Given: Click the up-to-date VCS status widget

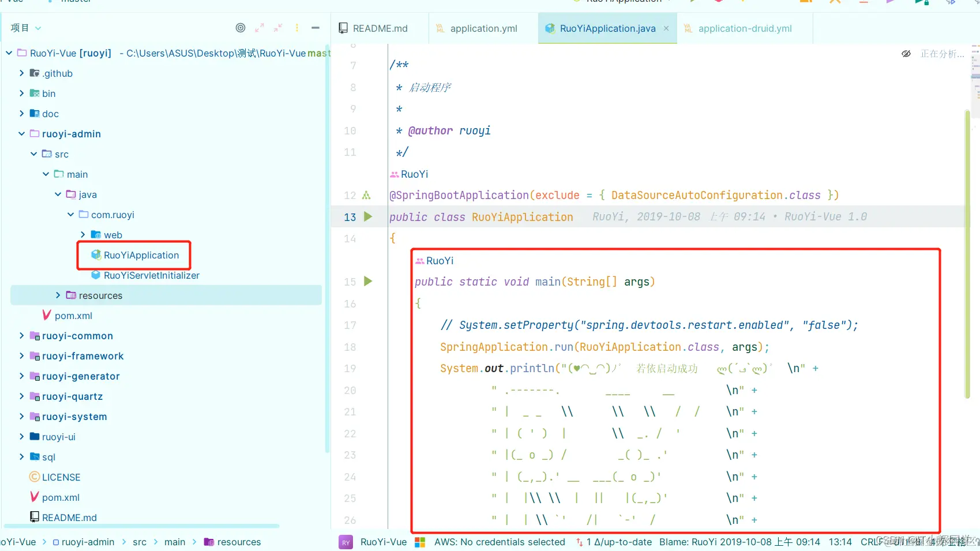Looking at the screenshot, I should click(614, 542).
